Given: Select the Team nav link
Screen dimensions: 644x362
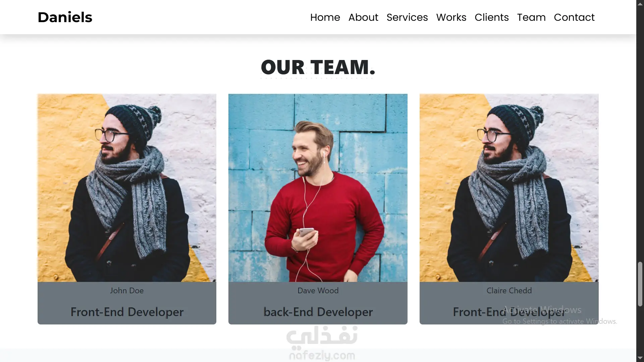Looking at the screenshot, I should pos(531,17).
